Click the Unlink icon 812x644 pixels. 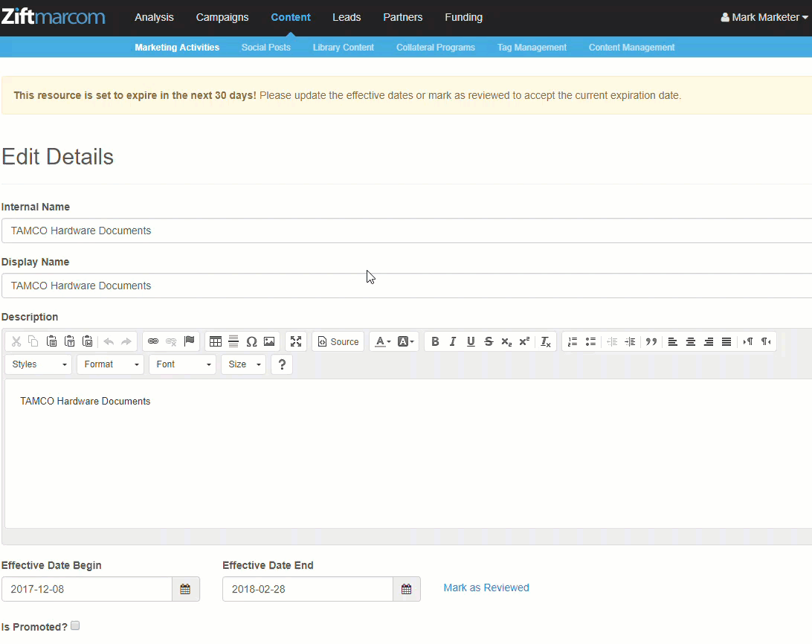pyautogui.click(x=171, y=341)
